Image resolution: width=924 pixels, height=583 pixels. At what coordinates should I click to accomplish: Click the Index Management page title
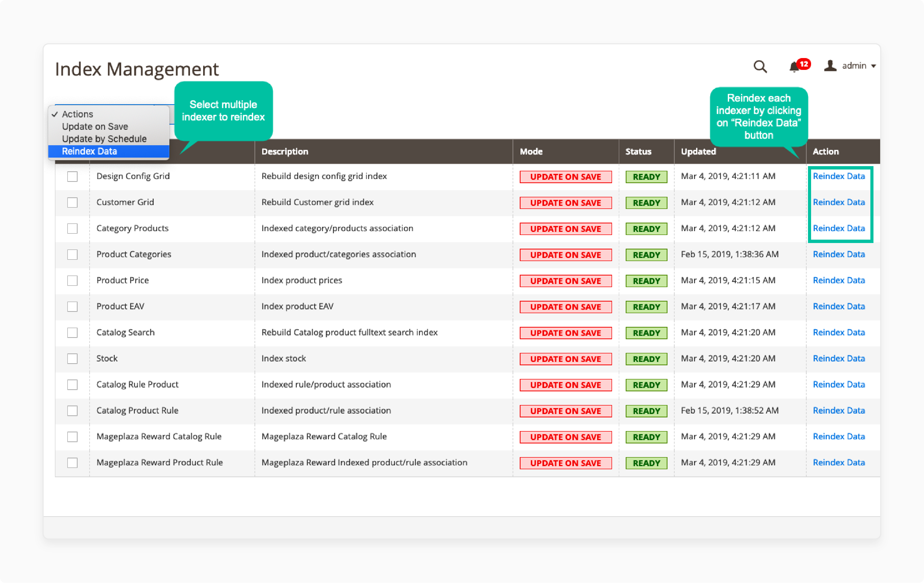click(137, 69)
